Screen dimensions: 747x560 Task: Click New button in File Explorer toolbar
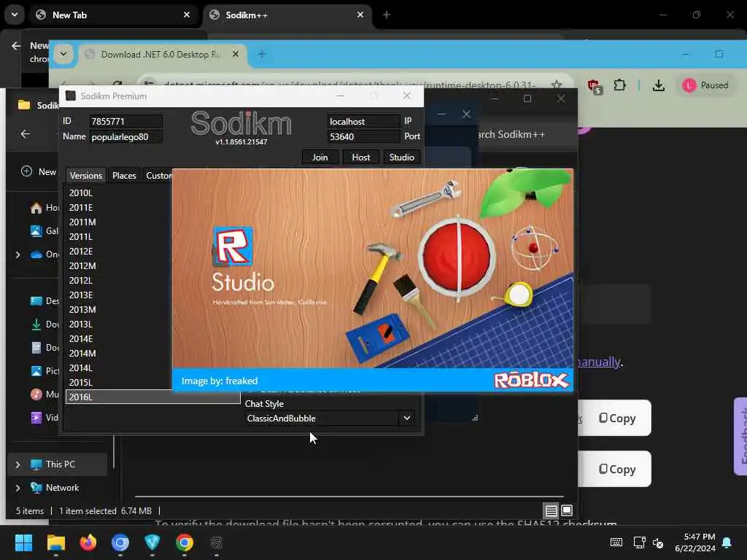click(x=39, y=171)
